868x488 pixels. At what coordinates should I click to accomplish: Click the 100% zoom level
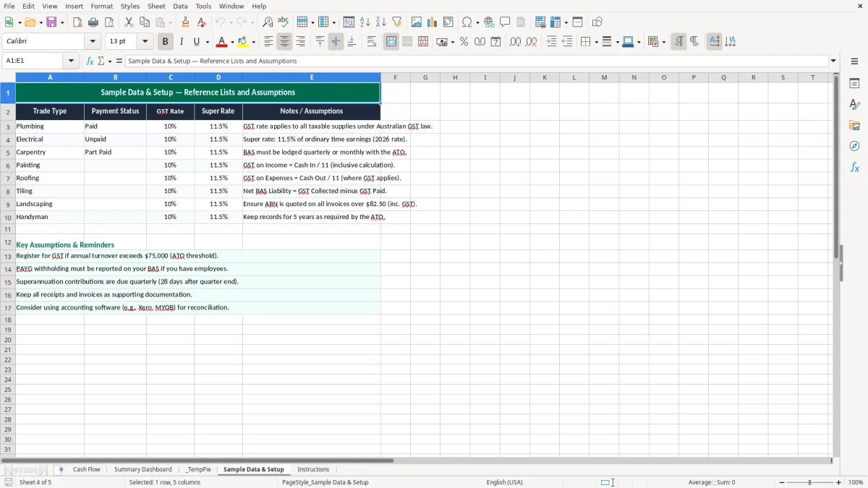(856, 482)
